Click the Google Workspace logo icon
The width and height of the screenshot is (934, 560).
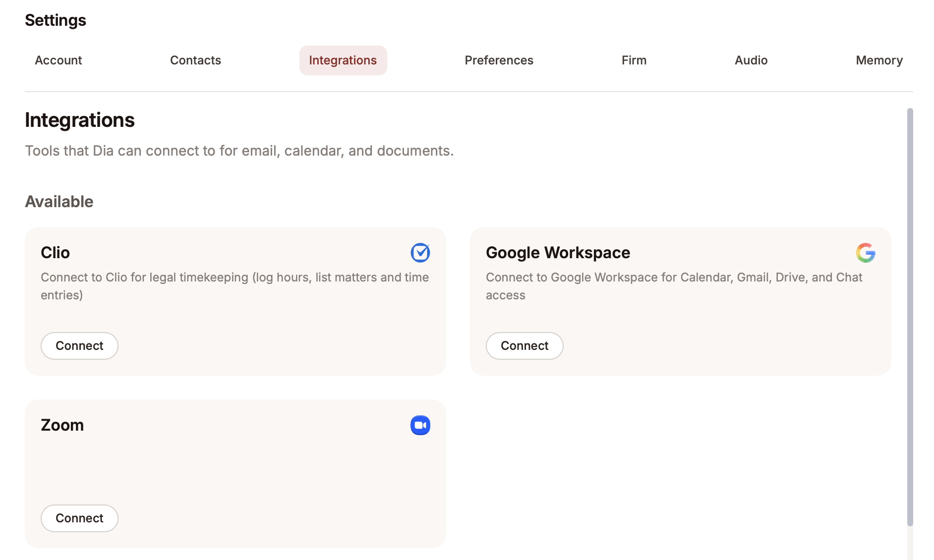point(866,253)
